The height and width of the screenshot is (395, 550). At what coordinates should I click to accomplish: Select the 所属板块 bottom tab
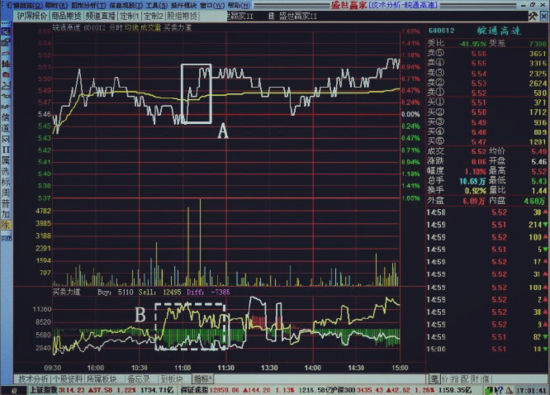point(103,379)
